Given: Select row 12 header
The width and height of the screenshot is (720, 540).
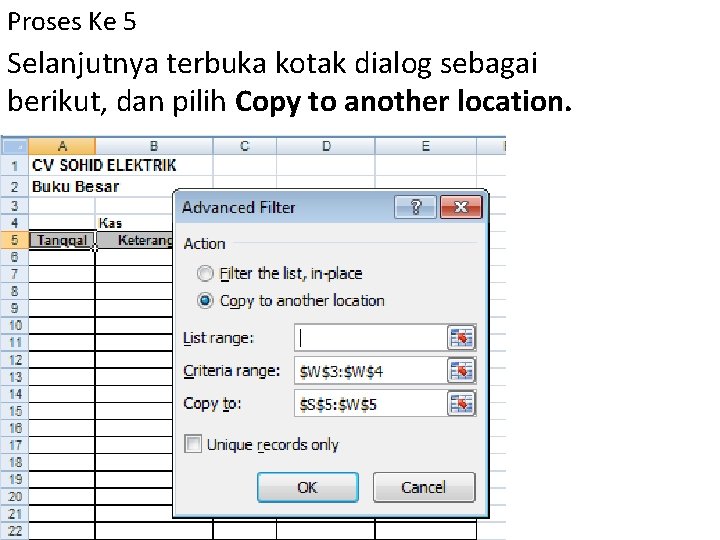Looking at the screenshot, I should tap(15, 360).
